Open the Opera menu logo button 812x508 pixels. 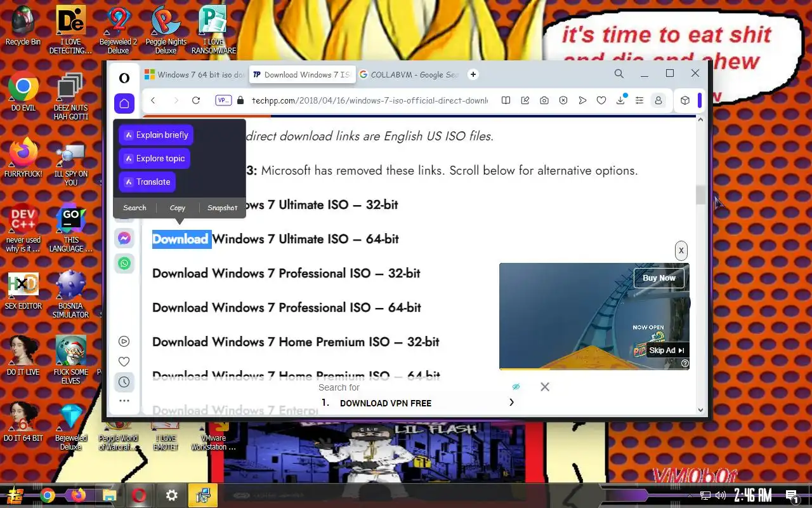pyautogui.click(x=124, y=77)
